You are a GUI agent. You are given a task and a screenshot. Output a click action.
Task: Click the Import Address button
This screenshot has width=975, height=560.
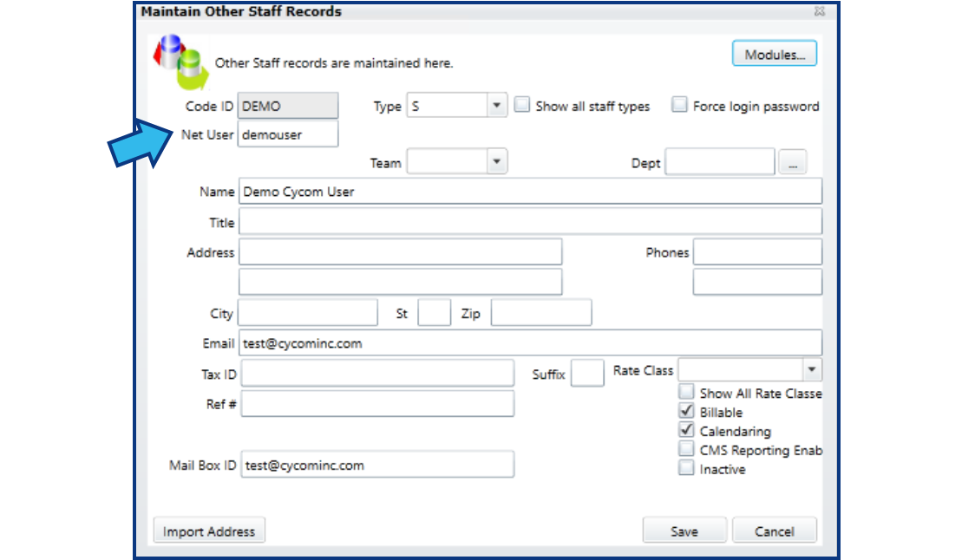point(209,531)
